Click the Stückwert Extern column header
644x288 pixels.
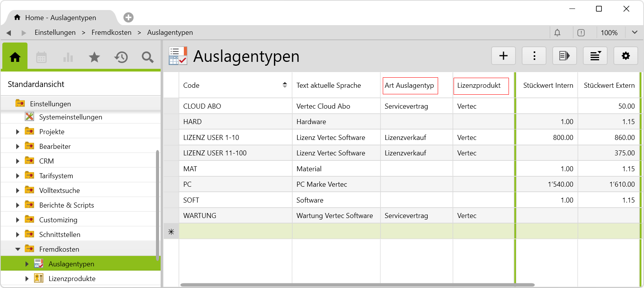coord(609,85)
